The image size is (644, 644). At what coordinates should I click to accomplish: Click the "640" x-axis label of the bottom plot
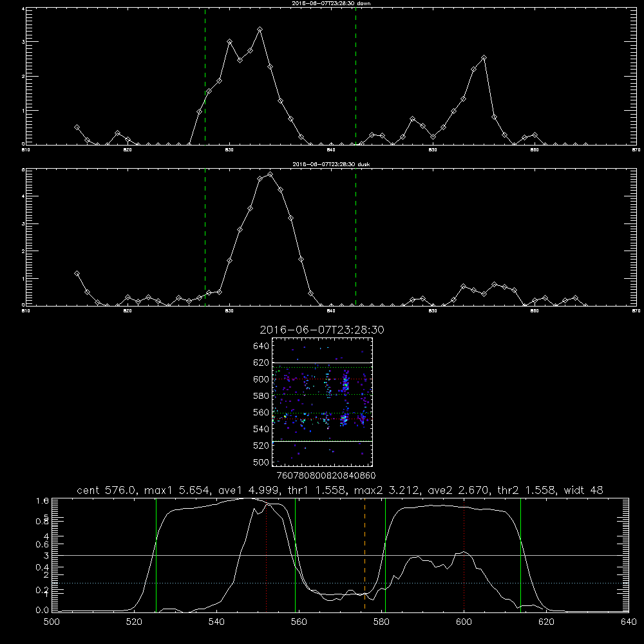[x=629, y=622]
